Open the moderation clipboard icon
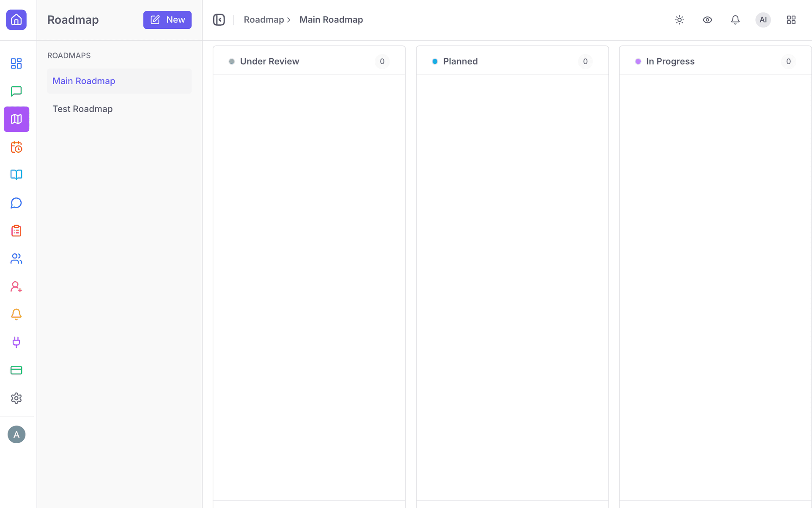Image resolution: width=812 pixels, height=508 pixels. click(16, 231)
